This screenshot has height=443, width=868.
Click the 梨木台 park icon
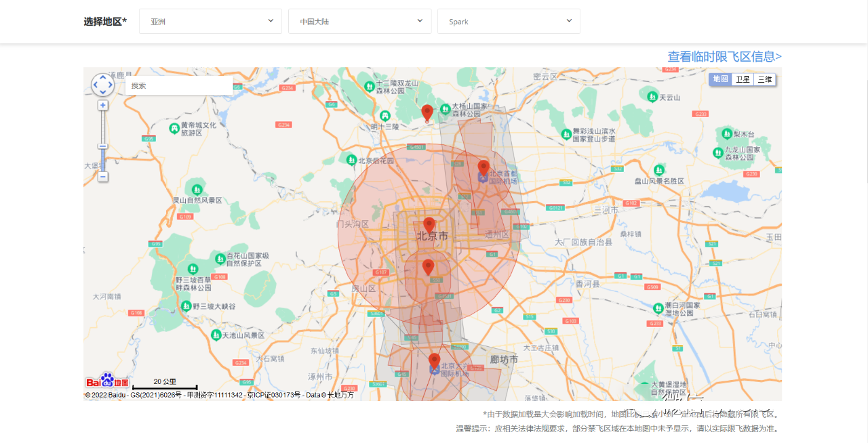pos(726,133)
